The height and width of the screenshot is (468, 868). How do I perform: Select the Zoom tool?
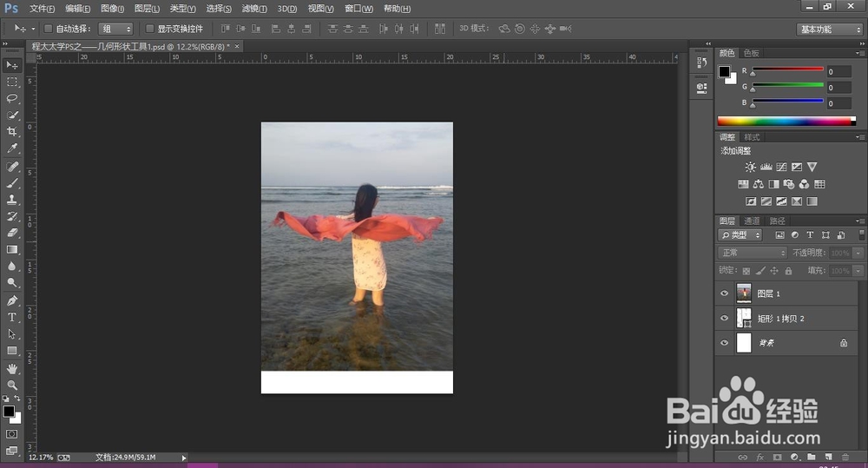[x=11, y=385]
